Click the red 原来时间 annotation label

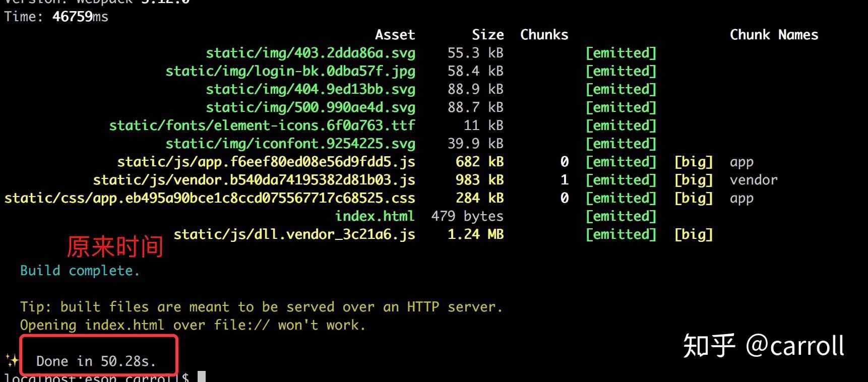[115, 247]
